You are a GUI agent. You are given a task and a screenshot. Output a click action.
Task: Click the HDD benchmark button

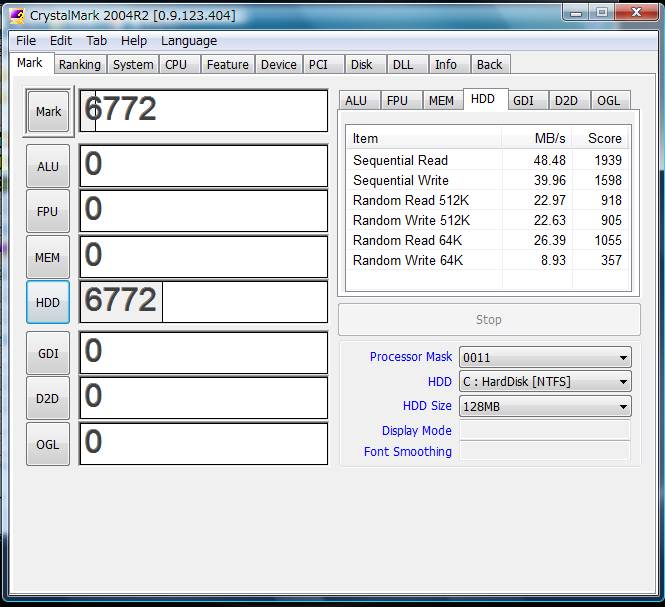[x=48, y=302]
